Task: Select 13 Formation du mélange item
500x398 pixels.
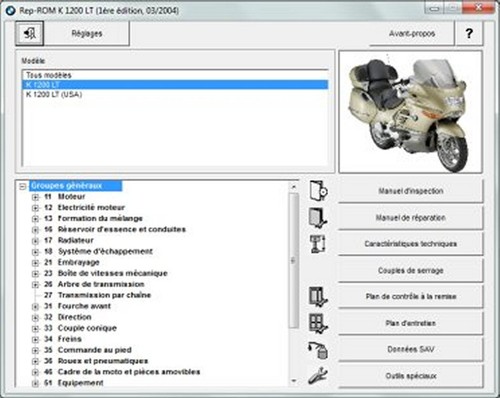Action: pyautogui.click(x=93, y=219)
